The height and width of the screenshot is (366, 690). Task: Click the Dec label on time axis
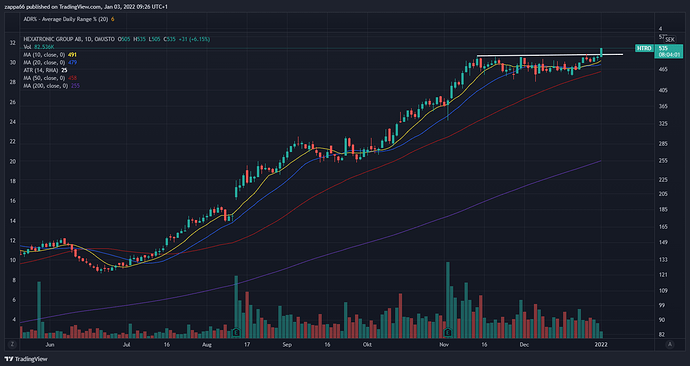(524, 345)
